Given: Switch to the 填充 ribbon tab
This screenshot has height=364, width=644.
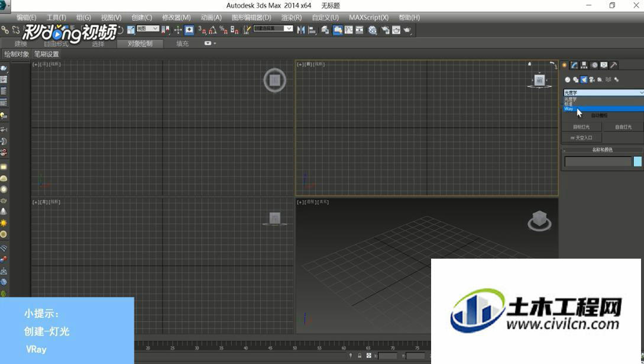Looking at the screenshot, I should click(x=182, y=44).
